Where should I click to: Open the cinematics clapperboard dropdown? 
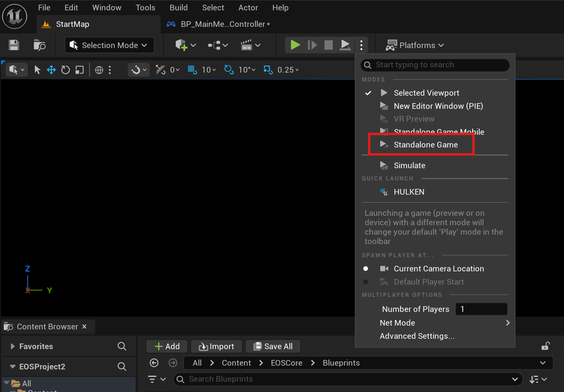pyautogui.click(x=250, y=45)
